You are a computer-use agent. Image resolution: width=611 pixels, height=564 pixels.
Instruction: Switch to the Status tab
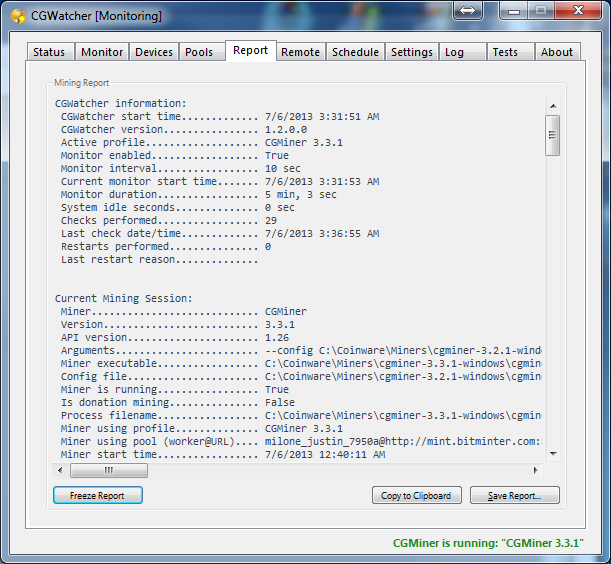(49, 52)
